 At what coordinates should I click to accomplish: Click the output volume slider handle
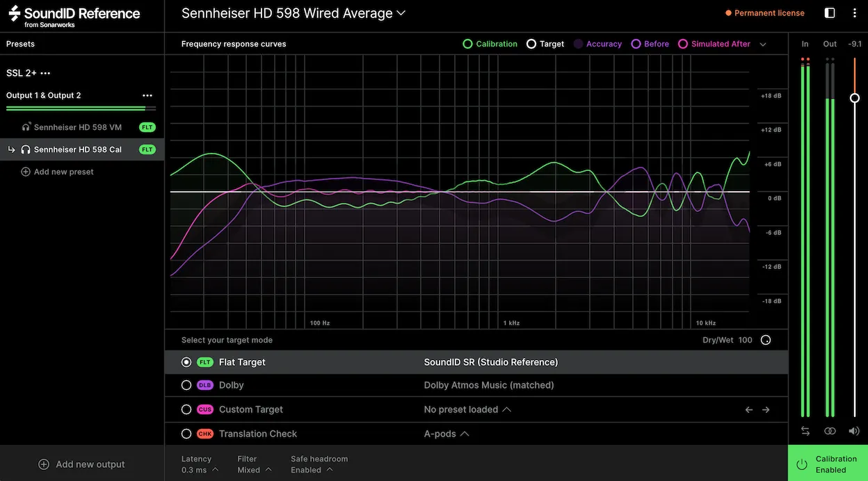(855, 98)
